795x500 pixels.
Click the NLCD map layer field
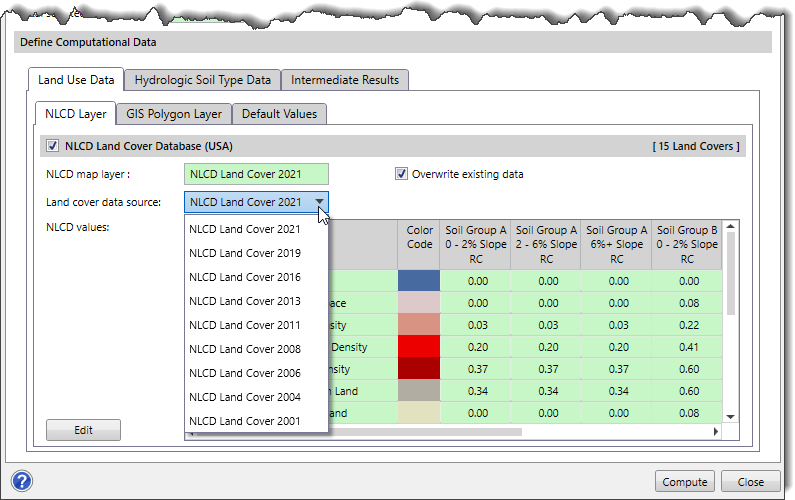(256, 174)
